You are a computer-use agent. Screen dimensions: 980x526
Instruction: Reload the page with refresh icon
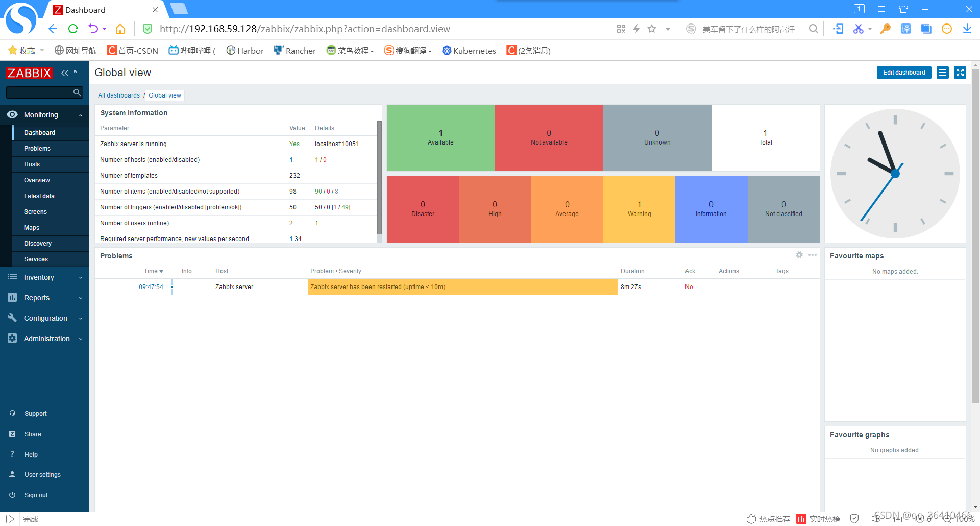[73, 29]
